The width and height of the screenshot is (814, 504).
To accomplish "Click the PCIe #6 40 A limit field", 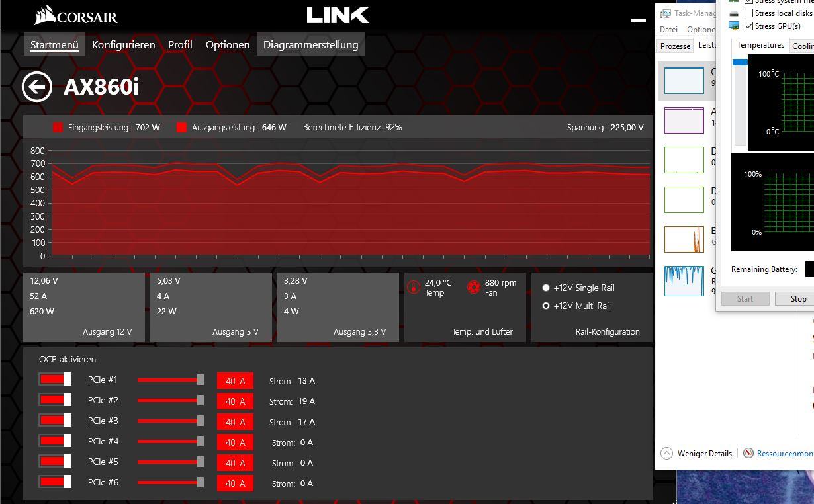I will 235,483.
